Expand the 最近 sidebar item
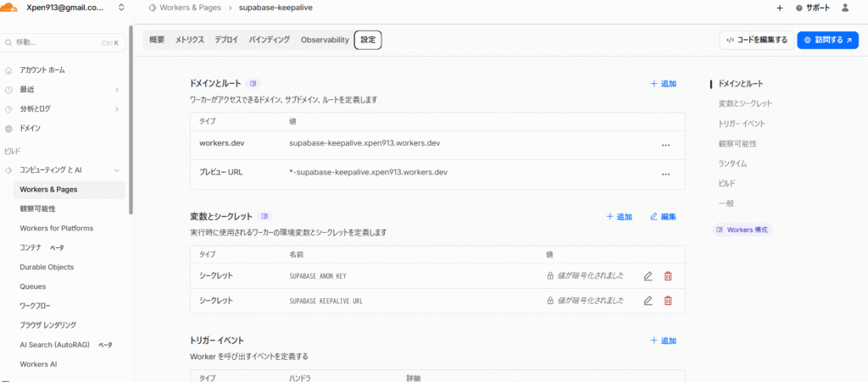This screenshot has width=868, height=382. pos(116,89)
